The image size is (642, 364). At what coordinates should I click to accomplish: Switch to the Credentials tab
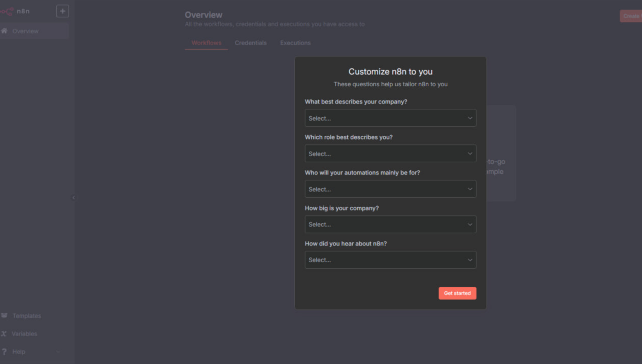[x=251, y=43]
